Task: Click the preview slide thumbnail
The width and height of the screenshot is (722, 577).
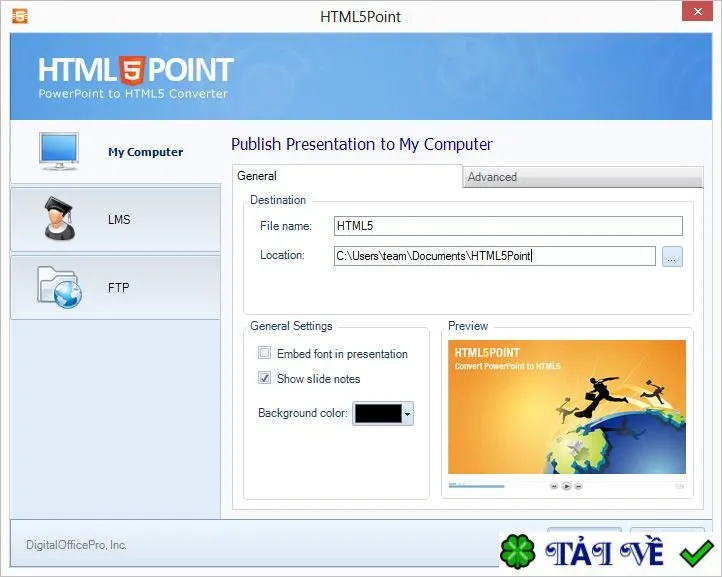Action: pyautogui.click(x=567, y=407)
